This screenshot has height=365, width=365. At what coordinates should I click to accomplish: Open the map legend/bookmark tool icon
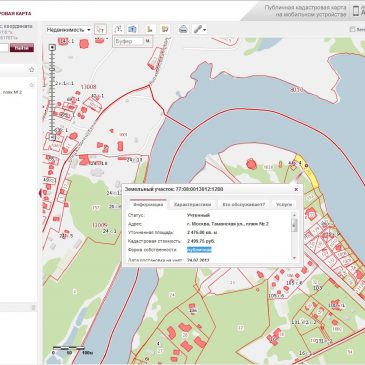tap(165, 29)
